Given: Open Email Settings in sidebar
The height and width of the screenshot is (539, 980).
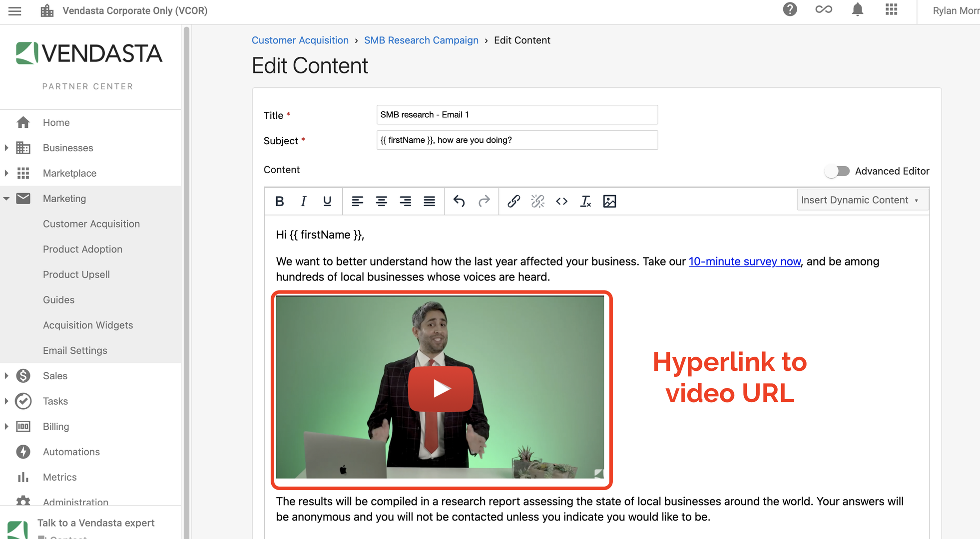Looking at the screenshot, I should click(x=75, y=351).
